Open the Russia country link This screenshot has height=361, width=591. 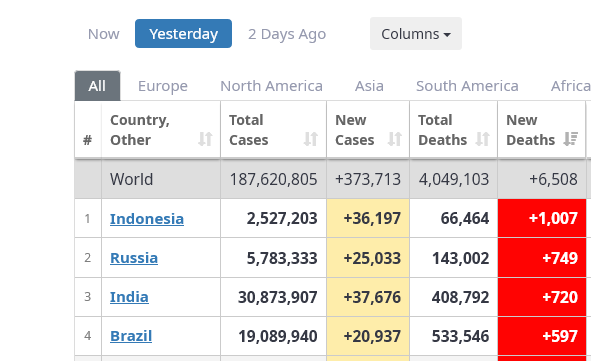134,258
